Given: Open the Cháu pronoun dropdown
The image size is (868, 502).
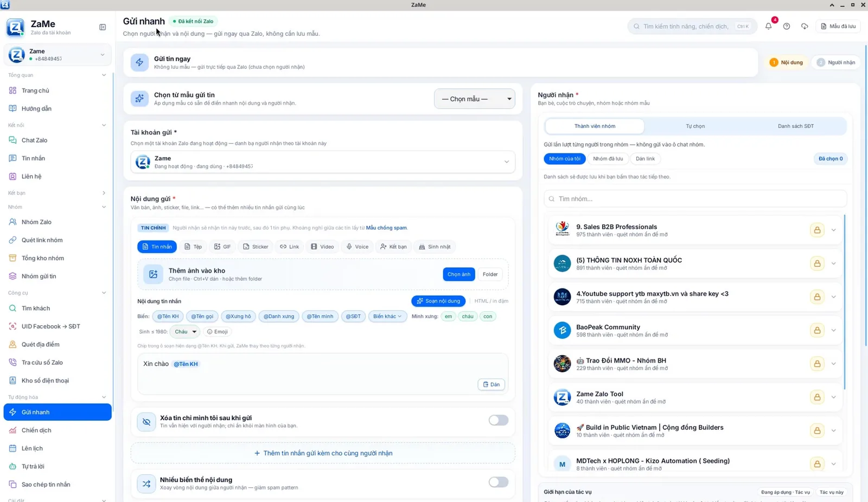Looking at the screenshot, I should click(x=184, y=332).
